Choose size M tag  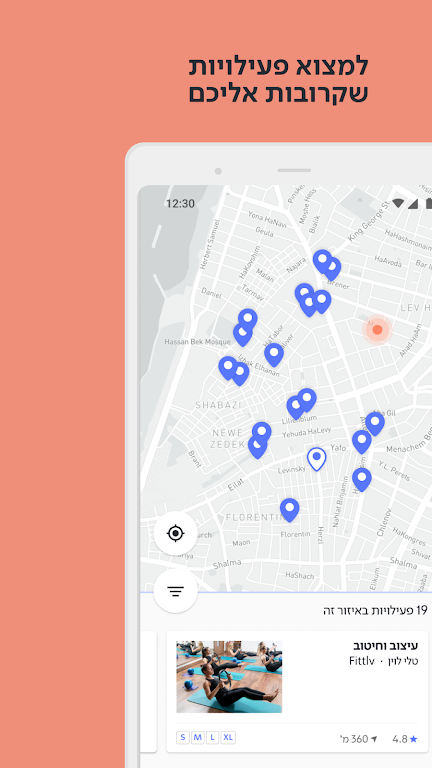[197, 738]
